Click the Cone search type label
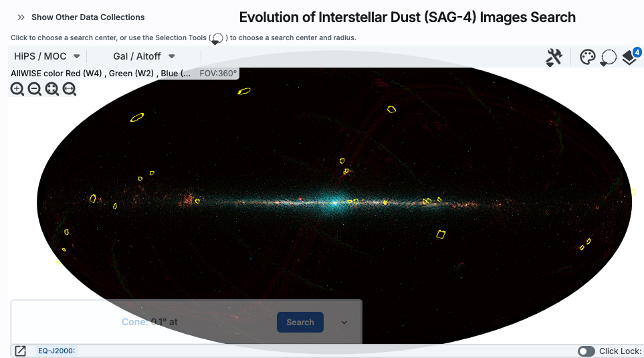The width and height of the screenshot is (644, 358). point(134,322)
